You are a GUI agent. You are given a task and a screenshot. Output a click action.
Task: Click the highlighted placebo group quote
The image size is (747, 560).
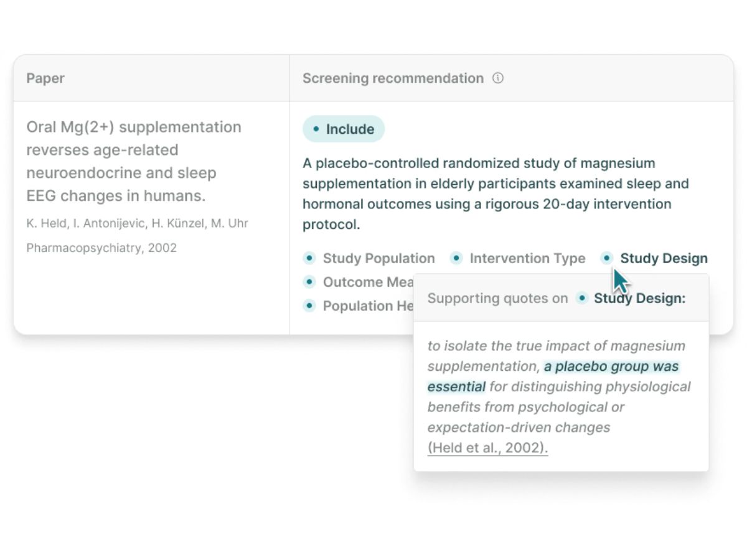coord(553,376)
